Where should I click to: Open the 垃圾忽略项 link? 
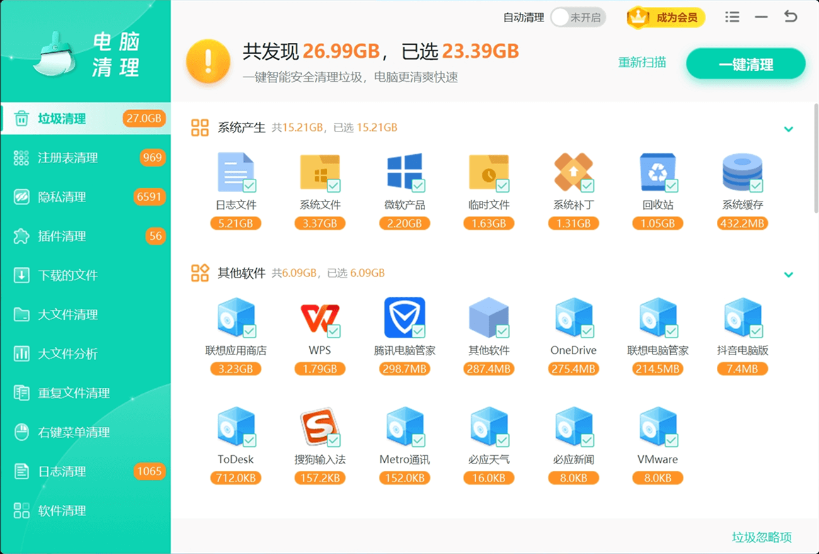click(762, 537)
